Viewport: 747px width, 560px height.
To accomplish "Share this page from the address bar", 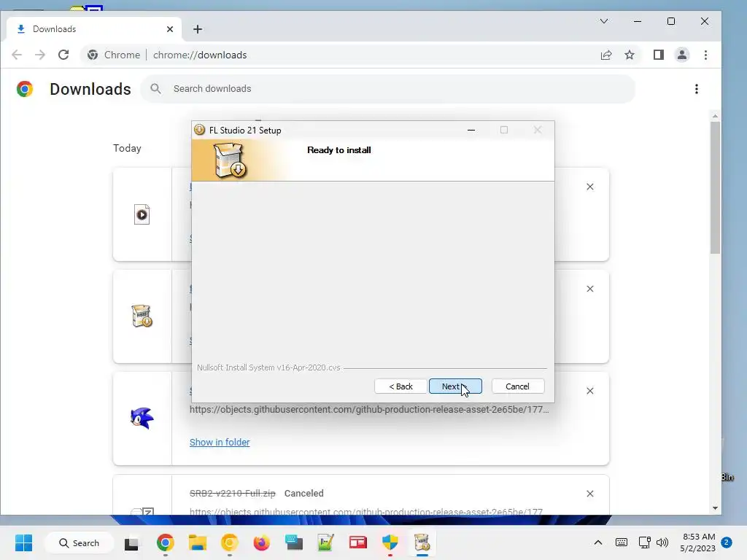I will [x=606, y=55].
